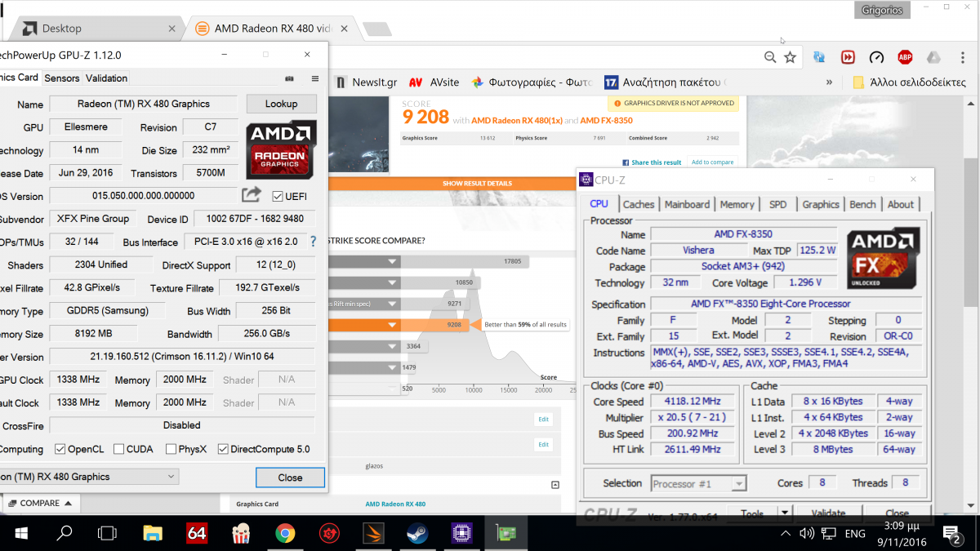Bookmark this page with the star icon
Image resolution: width=980 pixels, height=551 pixels.
click(790, 57)
